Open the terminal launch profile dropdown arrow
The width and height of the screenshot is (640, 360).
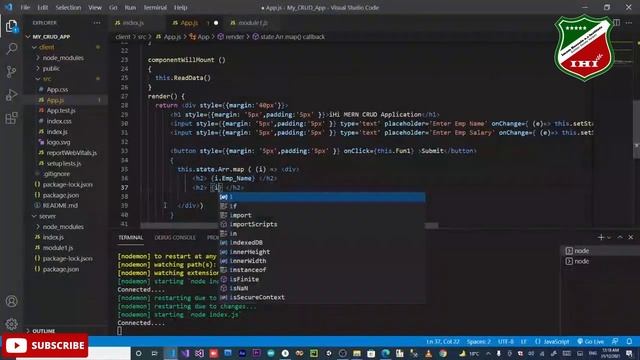[x=609, y=237]
